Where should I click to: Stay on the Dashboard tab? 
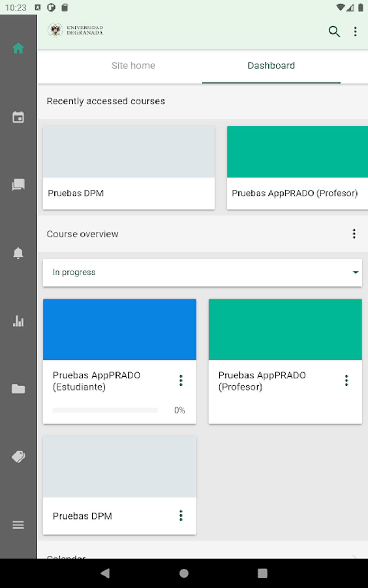point(271,66)
